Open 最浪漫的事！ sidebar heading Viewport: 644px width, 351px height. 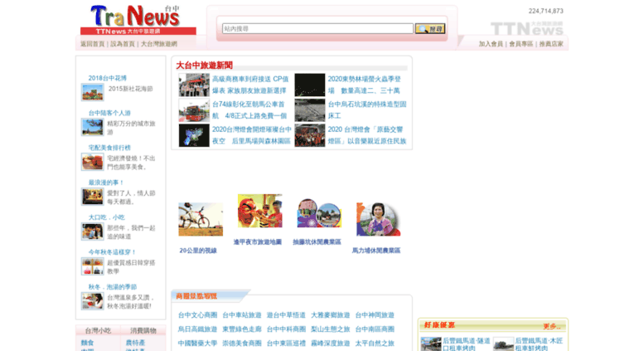(106, 183)
